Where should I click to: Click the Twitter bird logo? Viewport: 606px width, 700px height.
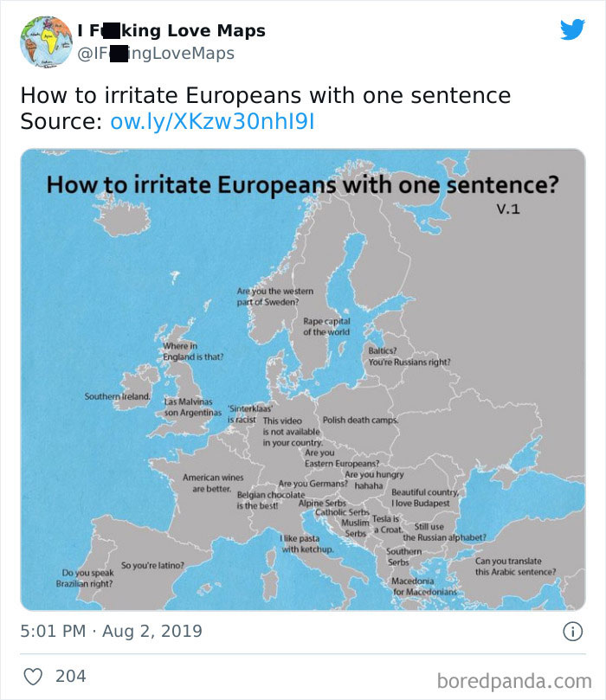(x=573, y=29)
